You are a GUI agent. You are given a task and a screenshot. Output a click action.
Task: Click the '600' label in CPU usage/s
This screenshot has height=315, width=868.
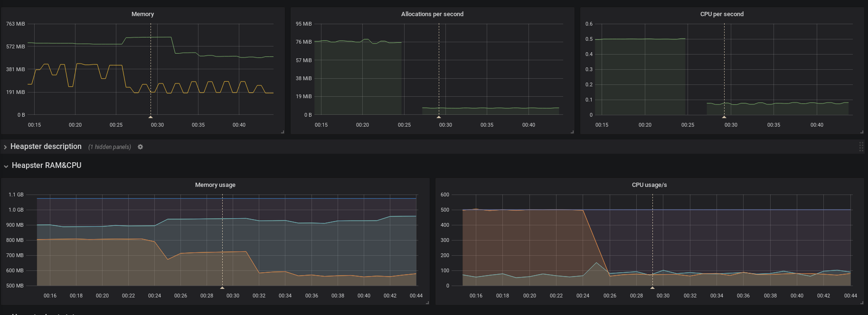(x=445, y=195)
